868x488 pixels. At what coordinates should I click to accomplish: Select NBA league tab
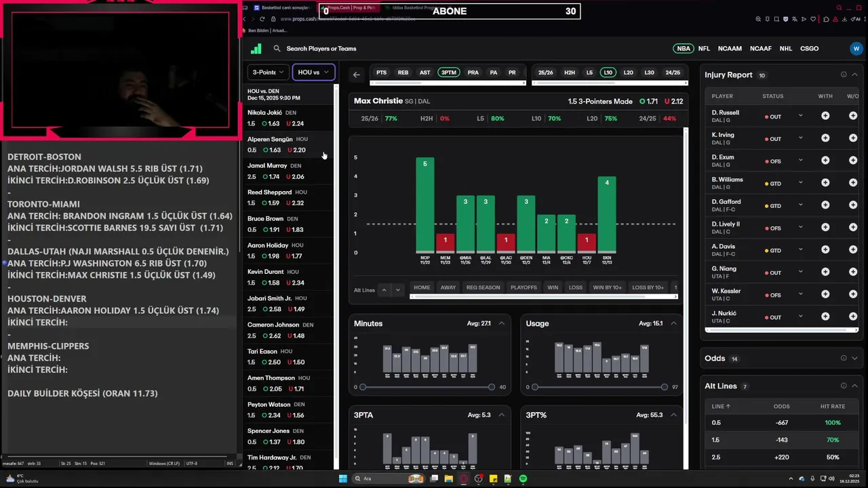pos(684,49)
